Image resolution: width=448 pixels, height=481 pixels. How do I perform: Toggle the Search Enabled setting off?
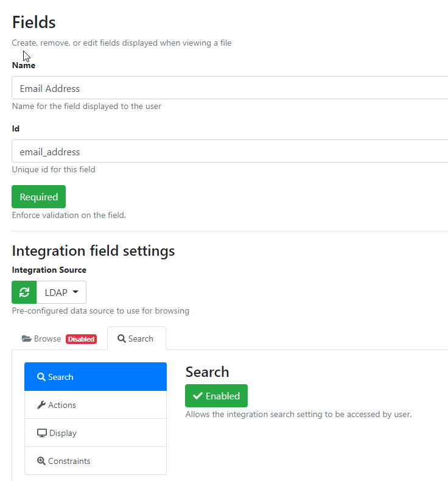[216, 396]
